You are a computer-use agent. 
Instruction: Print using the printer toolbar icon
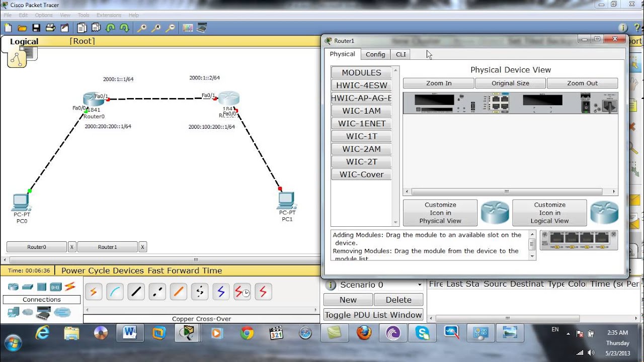[x=50, y=28]
